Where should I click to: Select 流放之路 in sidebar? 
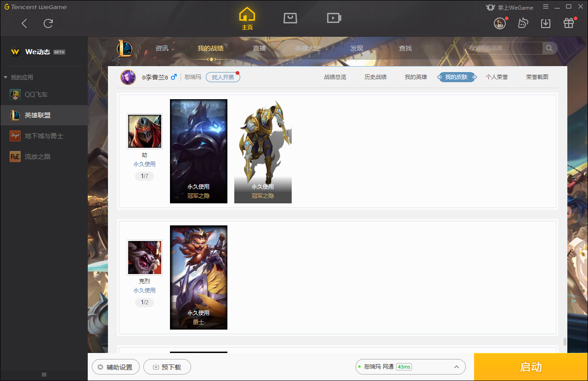[x=44, y=157]
